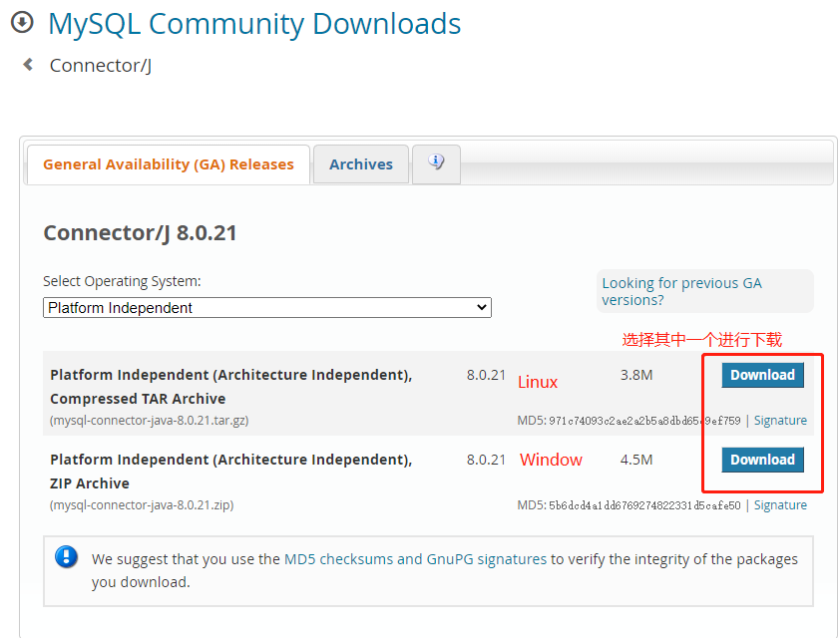Click version 8.0.21 in the TAR row
This screenshot has height=638, width=840.
coord(486,375)
